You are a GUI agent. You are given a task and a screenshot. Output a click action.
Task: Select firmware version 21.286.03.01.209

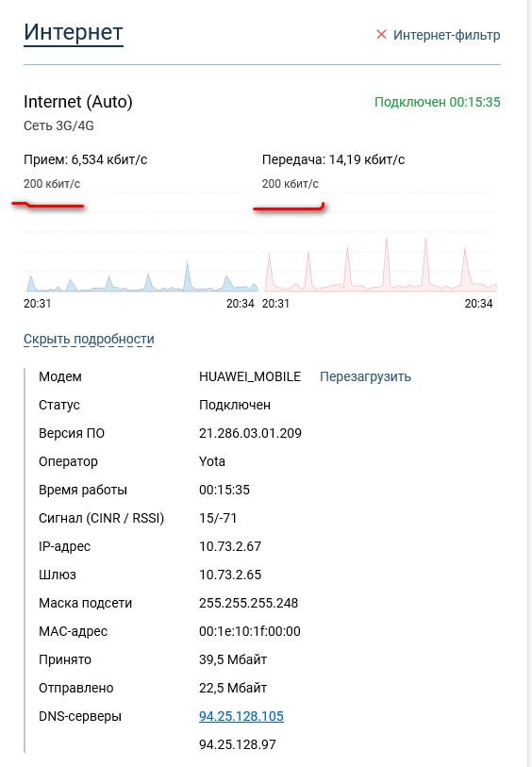[x=250, y=433]
